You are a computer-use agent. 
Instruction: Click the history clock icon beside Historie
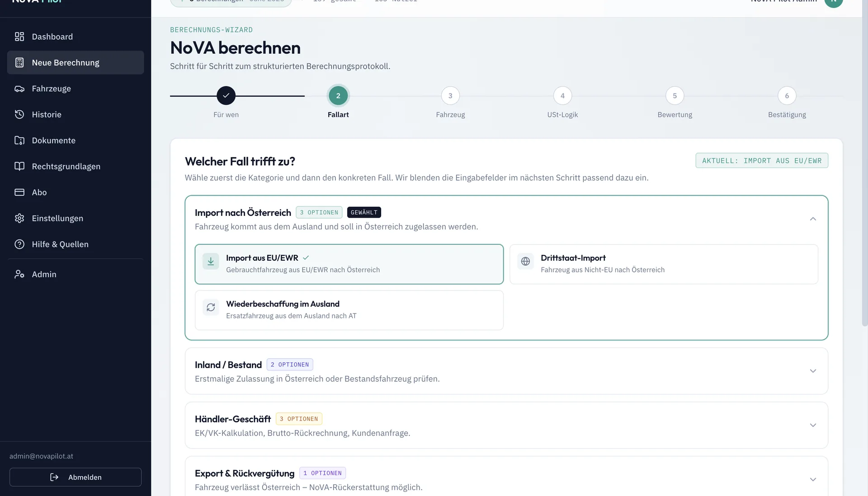coord(19,115)
